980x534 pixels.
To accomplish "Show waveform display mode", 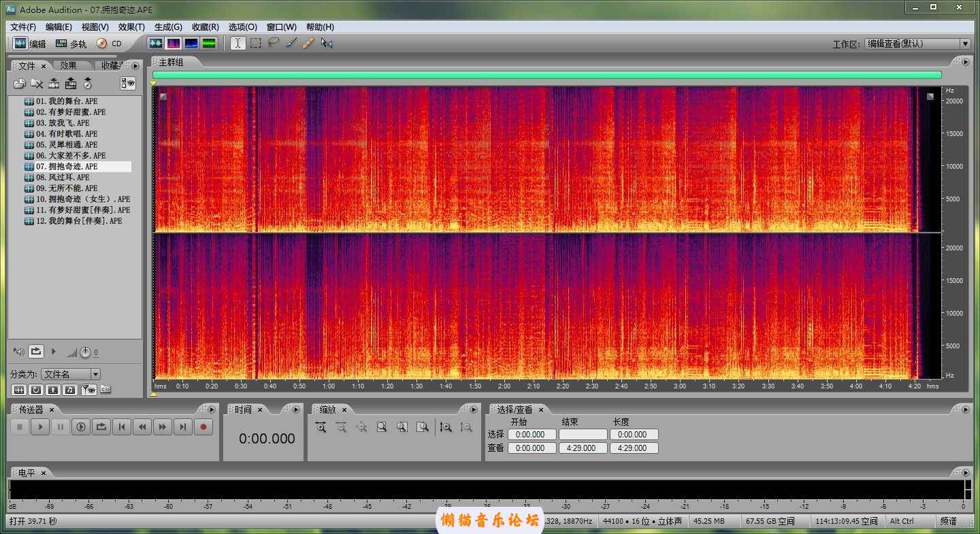I will point(157,43).
